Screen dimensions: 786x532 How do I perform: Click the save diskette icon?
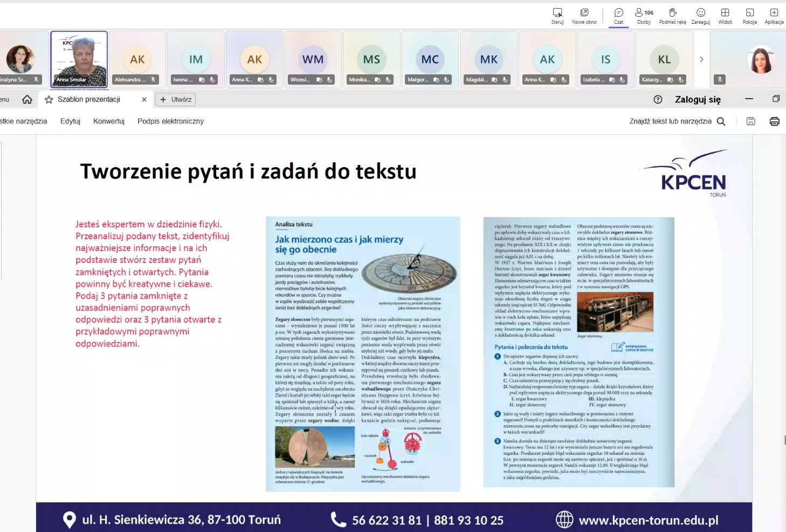(751, 121)
